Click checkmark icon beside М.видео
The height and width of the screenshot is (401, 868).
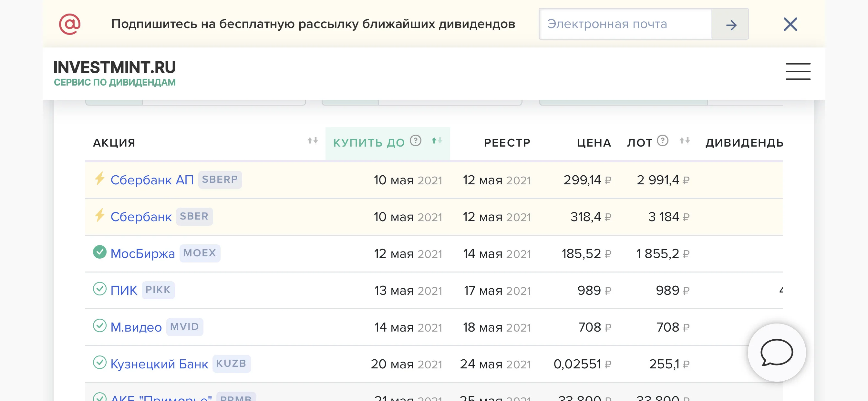tap(99, 325)
